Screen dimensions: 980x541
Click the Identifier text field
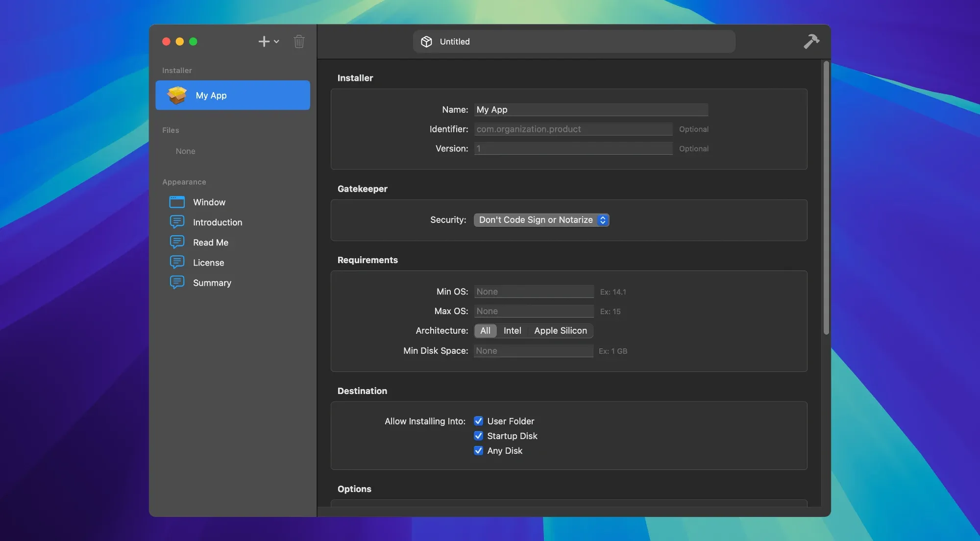pos(573,129)
